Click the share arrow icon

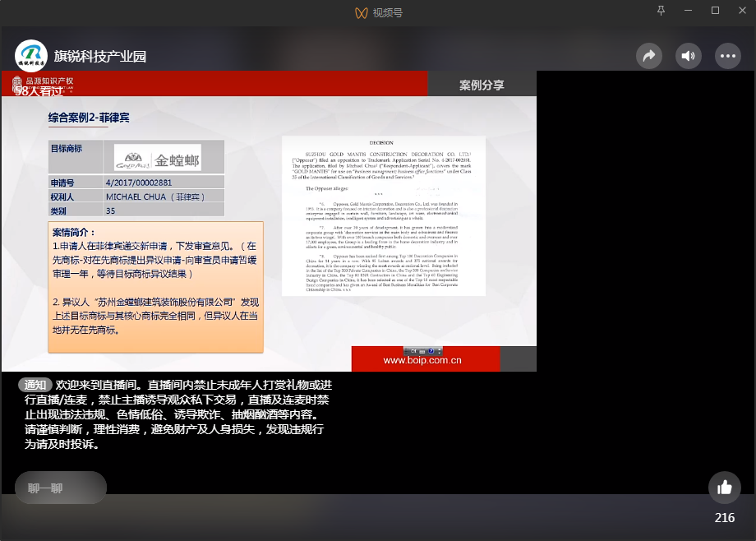[649, 56]
